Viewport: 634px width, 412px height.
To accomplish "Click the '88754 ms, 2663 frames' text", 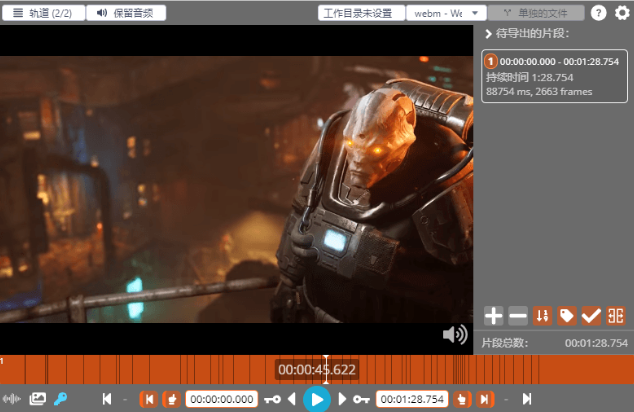I will (539, 92).
